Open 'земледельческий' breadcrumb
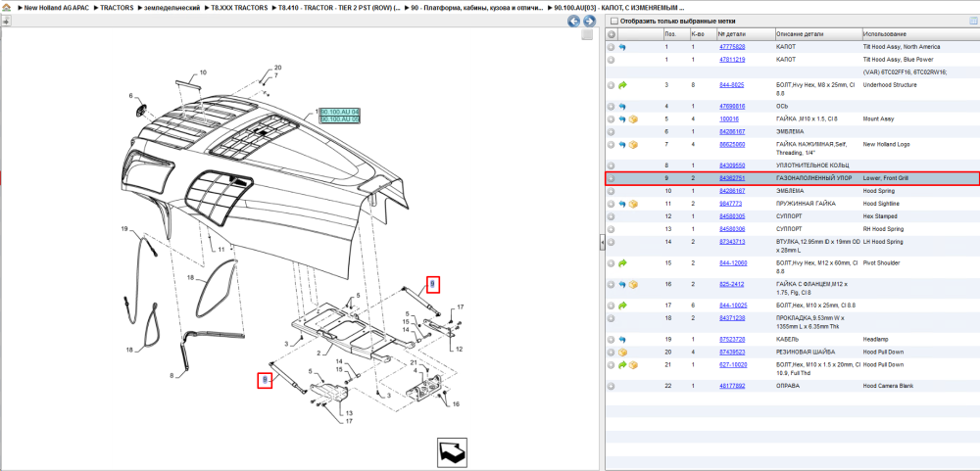The height and width of the screenshot is (471, 980). click(171, 8)
